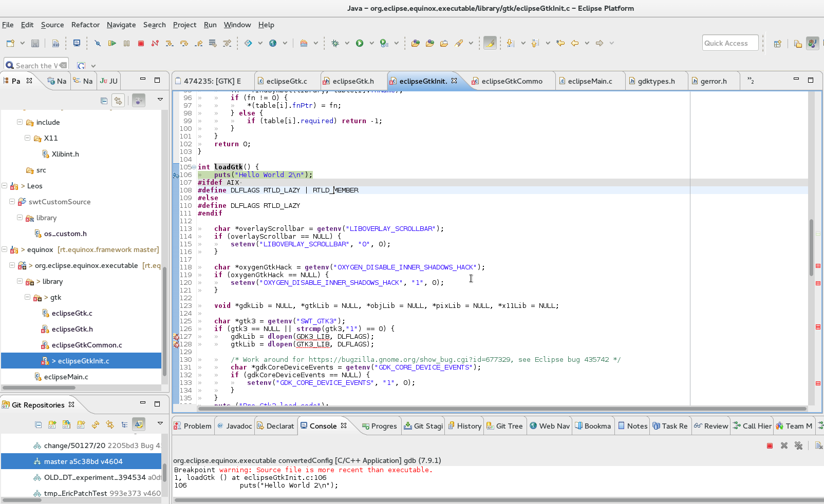824x504 pixels.
Task: Collapse the gtk folder in Package Explorer
Action: [x=27, y=297]
